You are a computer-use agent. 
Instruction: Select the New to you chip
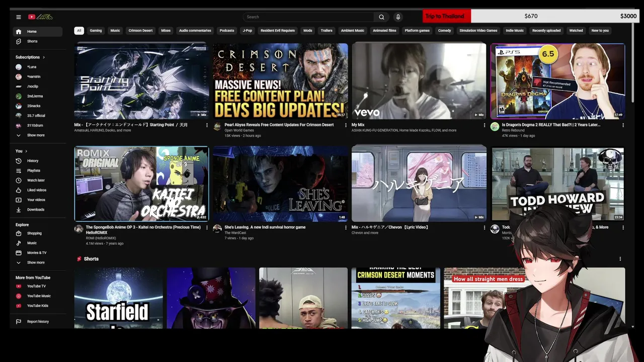(x=600, y=31)
